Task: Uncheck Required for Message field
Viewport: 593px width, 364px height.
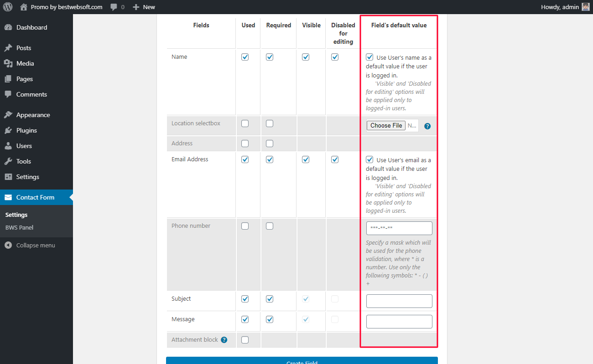Action: 270,319
